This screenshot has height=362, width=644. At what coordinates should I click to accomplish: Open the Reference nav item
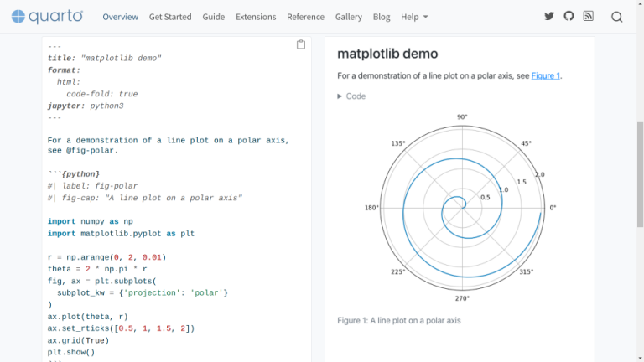(x=305, y=17)
